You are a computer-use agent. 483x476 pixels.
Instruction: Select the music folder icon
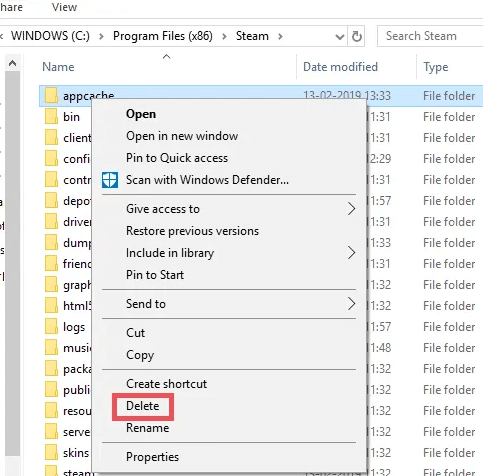click(x=51, y=348)
